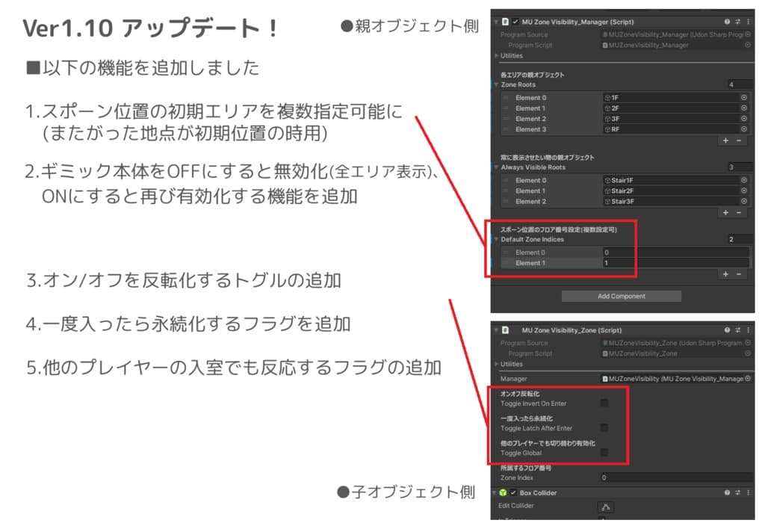
Task: Click the Visibility_Zone script icon
Action: (x=506, y=330)
